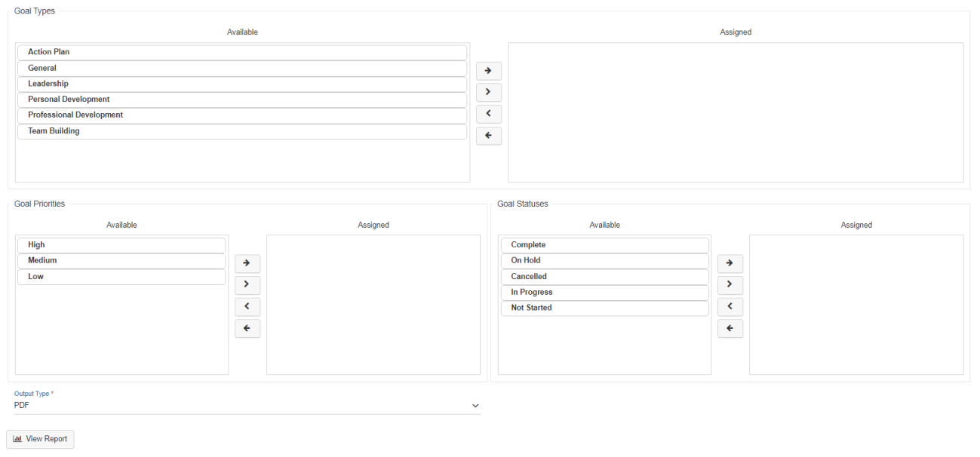This screenshot has width=980, height=457.
Task: Click move-selected-left chevron in Goal Types
Action: pos(489,114)
